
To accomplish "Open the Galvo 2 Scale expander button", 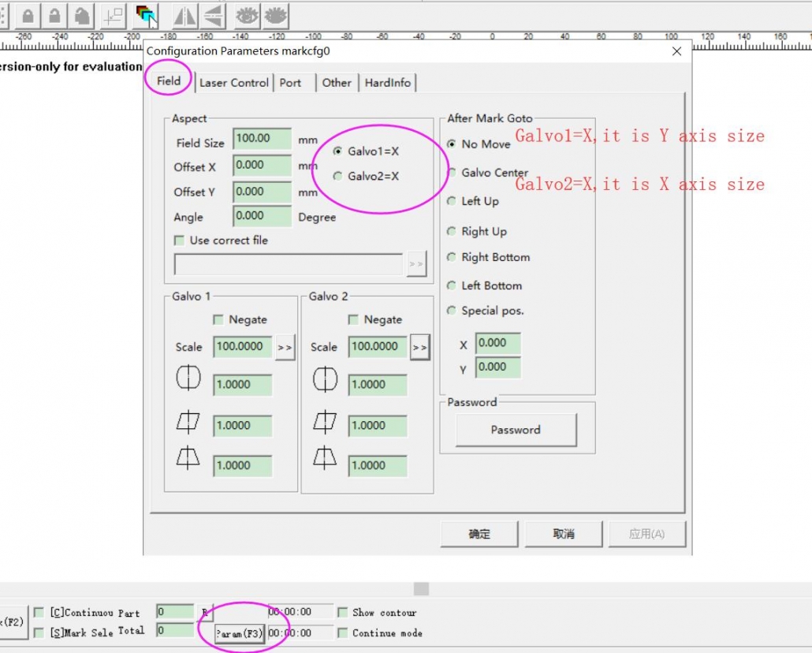I will tap(419, 347).
